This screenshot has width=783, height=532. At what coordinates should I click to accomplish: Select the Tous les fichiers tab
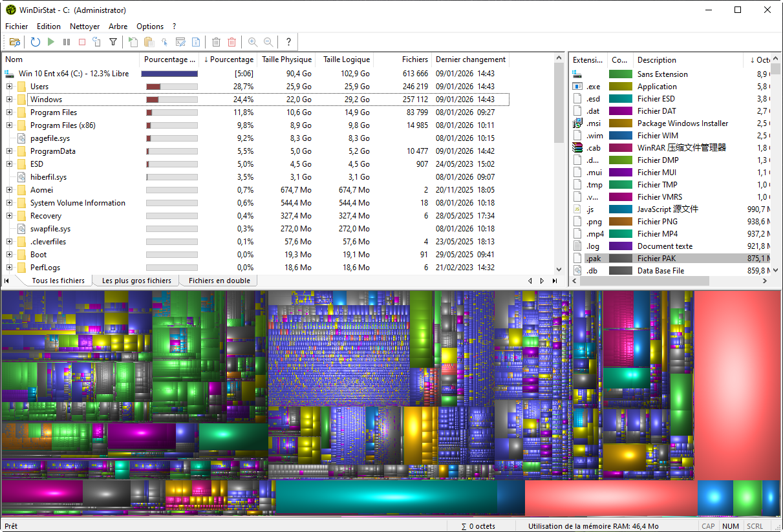coord(58,281)
